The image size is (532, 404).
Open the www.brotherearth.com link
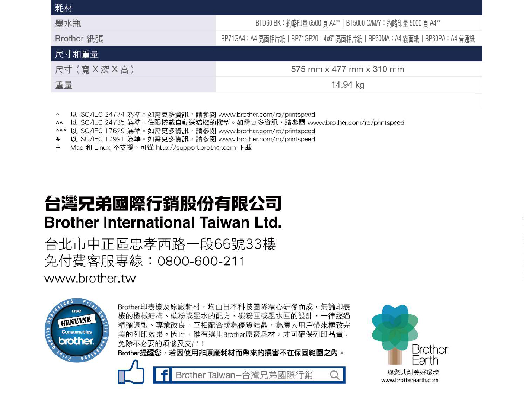click(x=410, y=380)
